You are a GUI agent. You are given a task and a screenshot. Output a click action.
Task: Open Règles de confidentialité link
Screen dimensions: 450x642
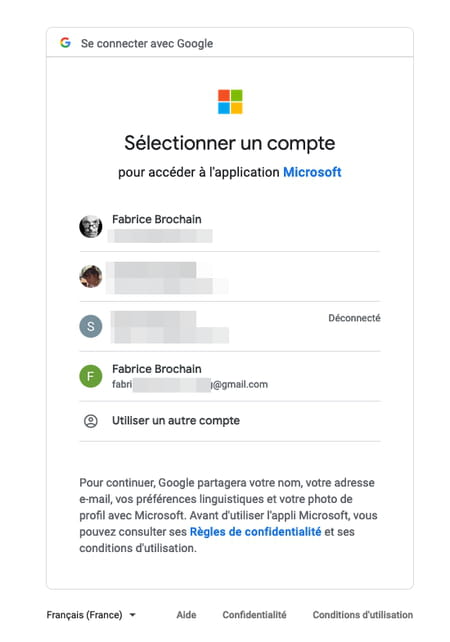[x=256, y=531]
